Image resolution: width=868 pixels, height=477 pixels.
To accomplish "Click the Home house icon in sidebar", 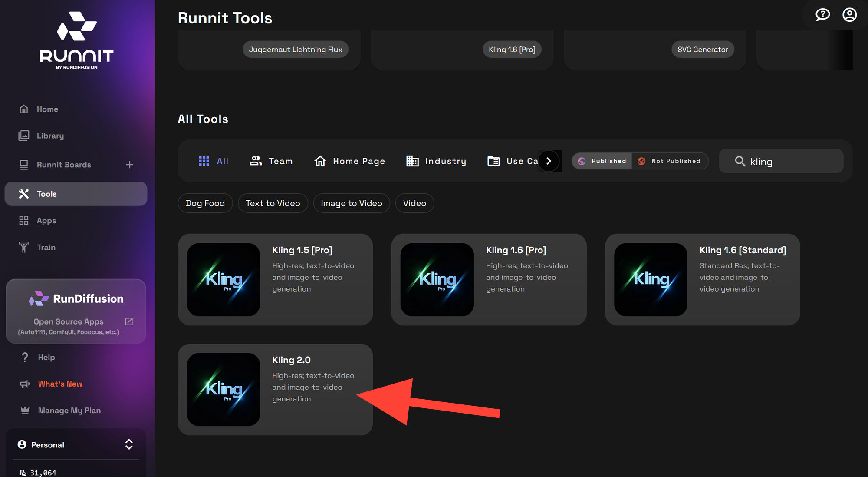I will tap(24, 109).
